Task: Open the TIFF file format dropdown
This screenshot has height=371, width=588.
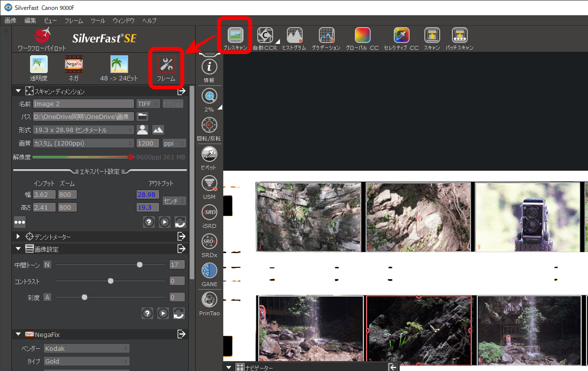Action: point(148,104)
